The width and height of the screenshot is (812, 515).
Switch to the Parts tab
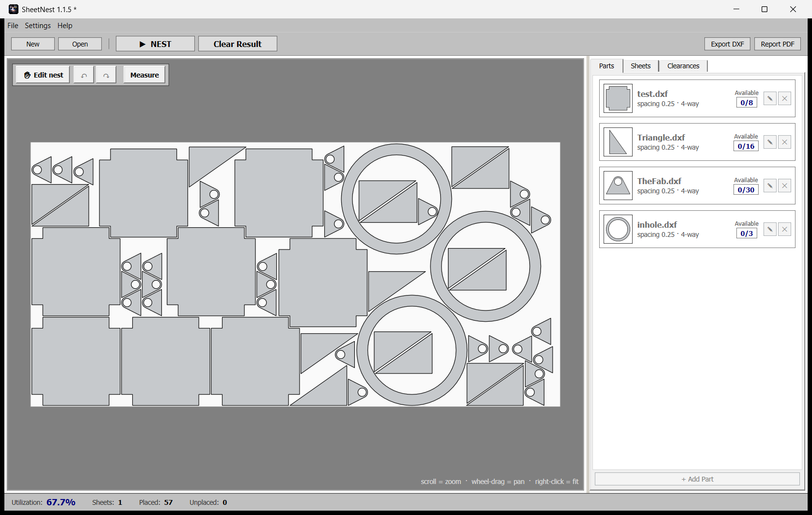tap(606, 66)
